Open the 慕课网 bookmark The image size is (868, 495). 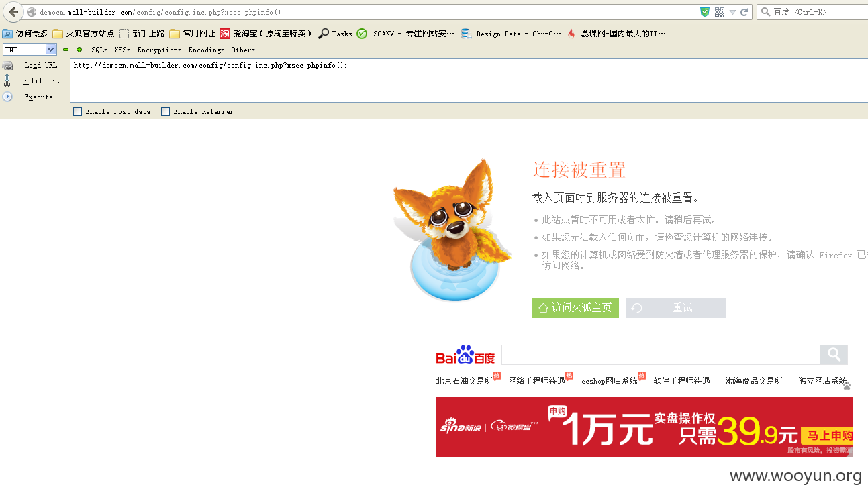[616, 34]
